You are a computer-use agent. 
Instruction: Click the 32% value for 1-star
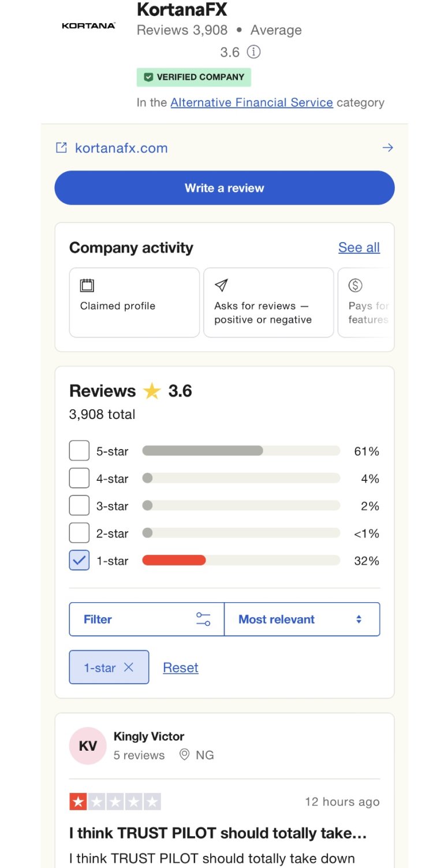(367, 561)
